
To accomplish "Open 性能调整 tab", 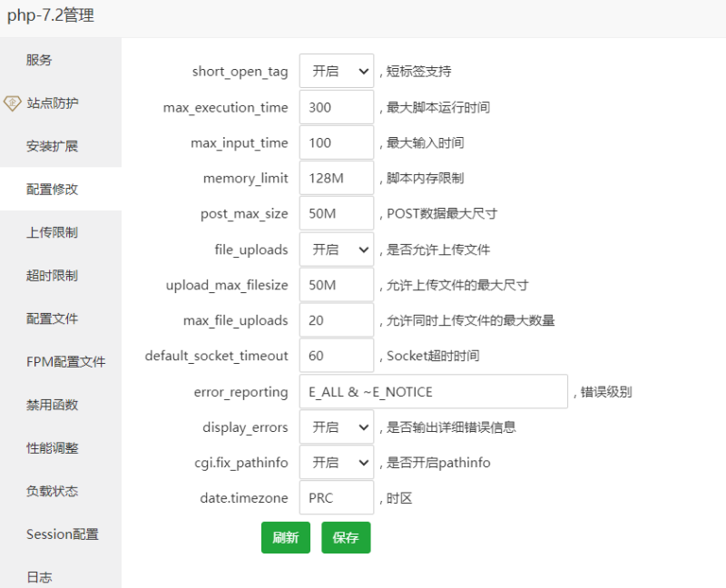I will tap(61, 447).
